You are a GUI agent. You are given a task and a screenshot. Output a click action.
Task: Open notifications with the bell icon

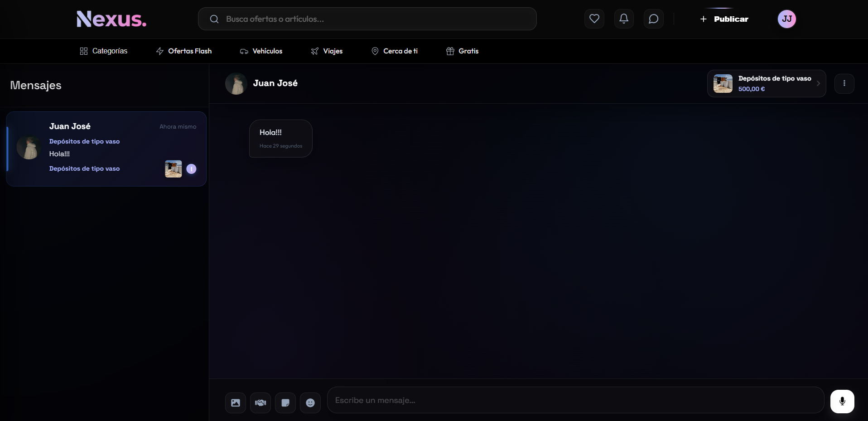(x=624, y=19)
